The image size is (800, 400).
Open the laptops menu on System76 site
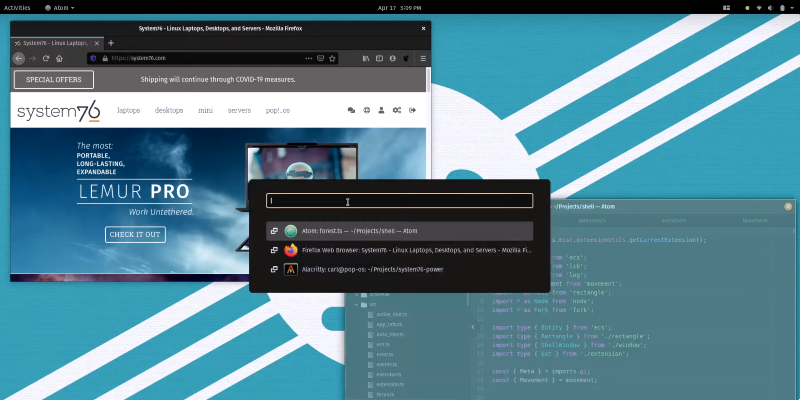pyautogui.click(x=128, y=110)
